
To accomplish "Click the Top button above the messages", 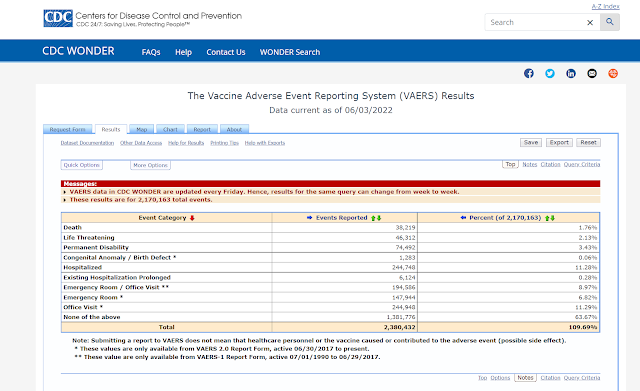I will [510, 164].
